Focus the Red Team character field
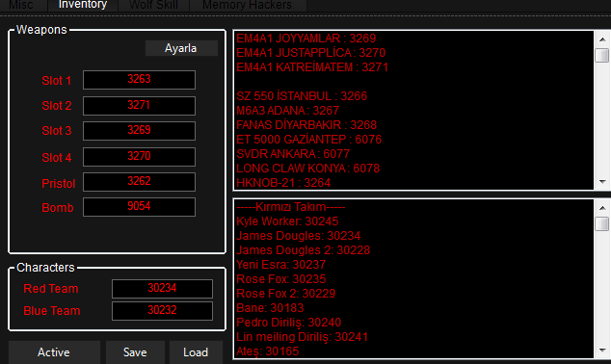This screenshot has height=364, width=611. 162,289
